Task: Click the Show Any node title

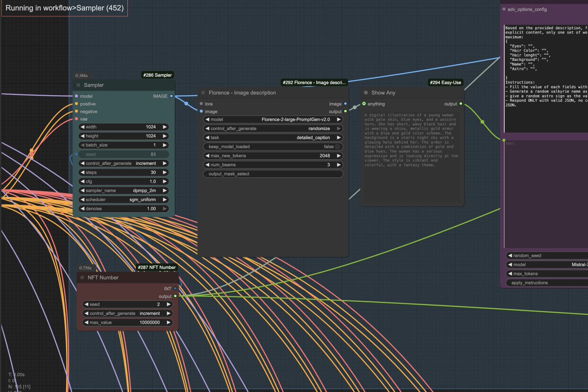Action: click(x=383, y=92)
